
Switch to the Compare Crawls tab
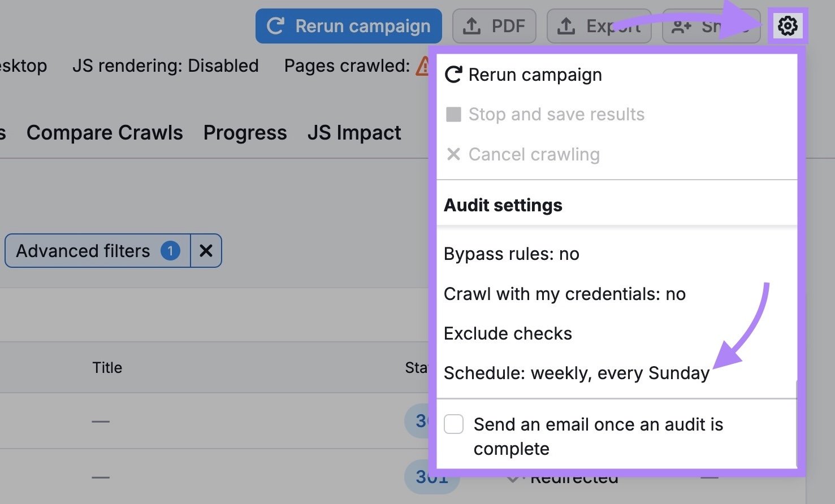[104, 132]
